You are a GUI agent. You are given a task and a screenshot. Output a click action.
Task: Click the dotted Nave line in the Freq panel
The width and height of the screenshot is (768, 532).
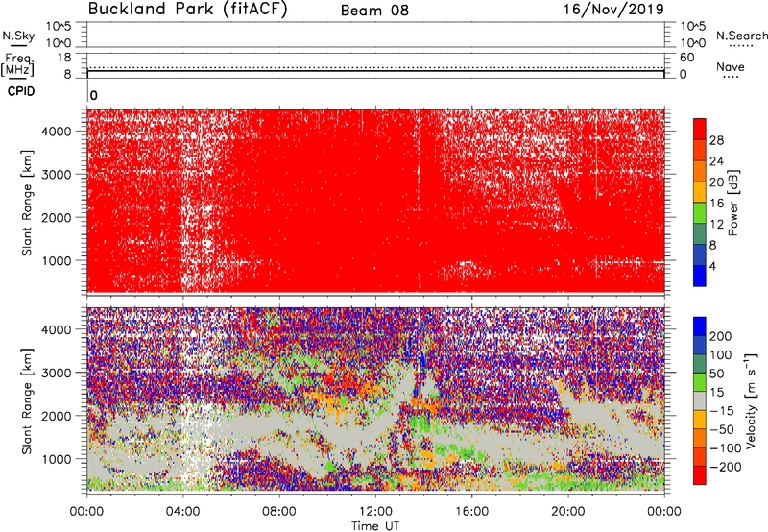click(x=375, y=67)
